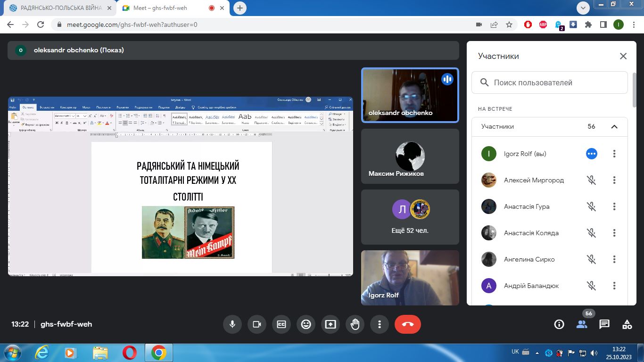Click the Основне tab in shared Word

pos(28,107)
